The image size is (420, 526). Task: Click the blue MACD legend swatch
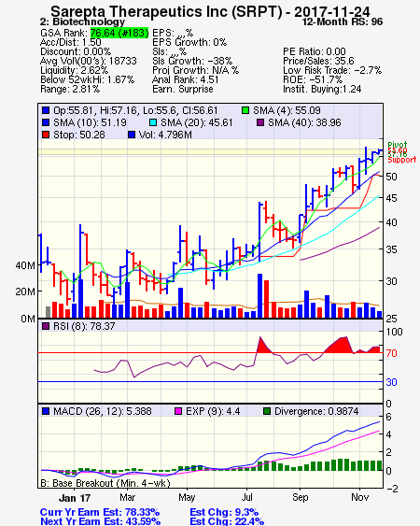pyautogui.click(x=46, y=411)
